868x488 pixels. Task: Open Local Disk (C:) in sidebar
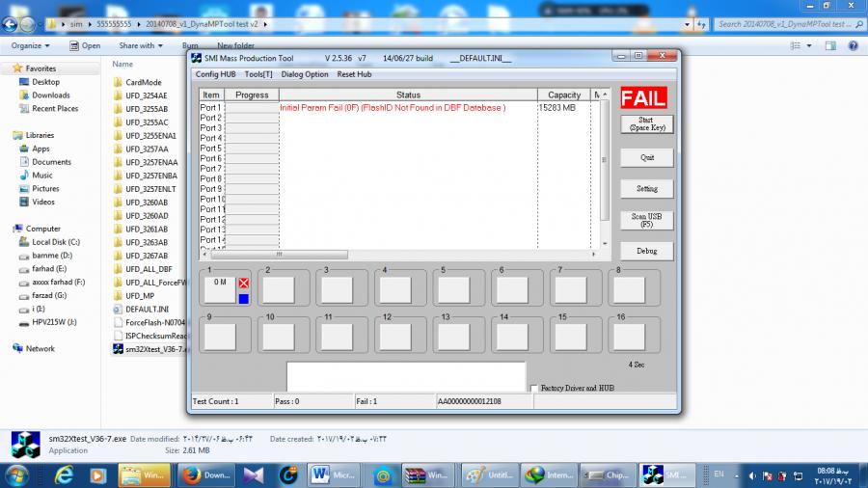pyautogui.click(x=55, y=242)
